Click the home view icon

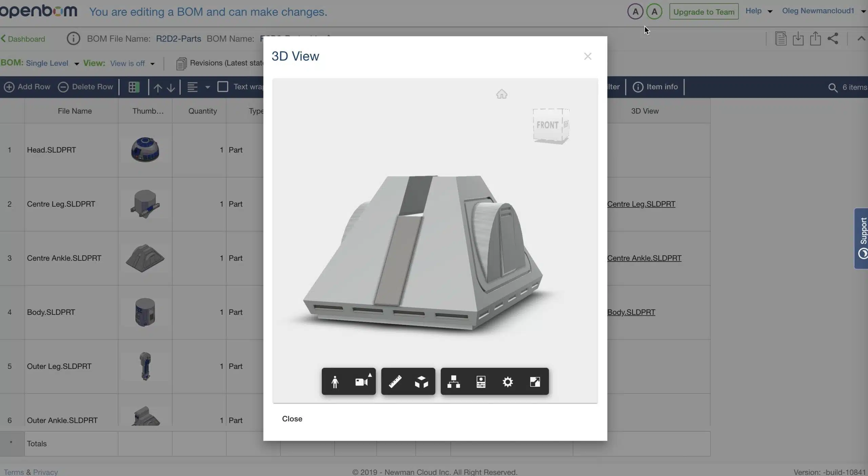[502, 94]
